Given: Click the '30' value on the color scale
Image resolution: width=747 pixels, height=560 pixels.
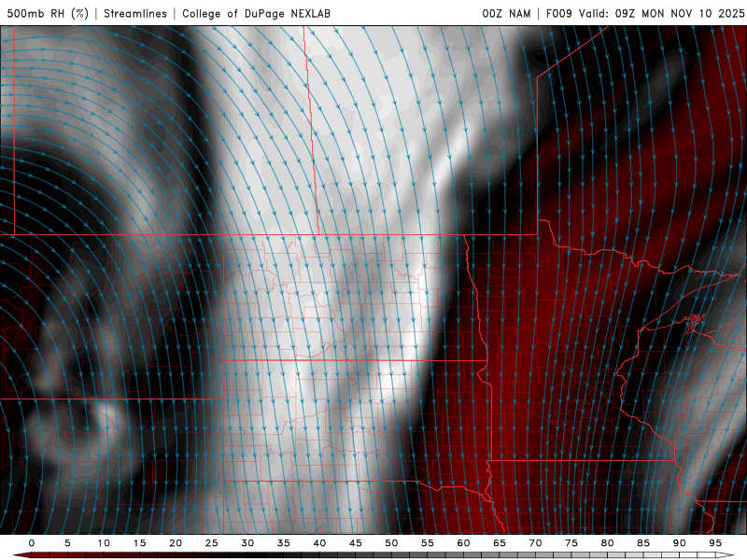Looking at the screenshot, I should (x=247, y=543).
